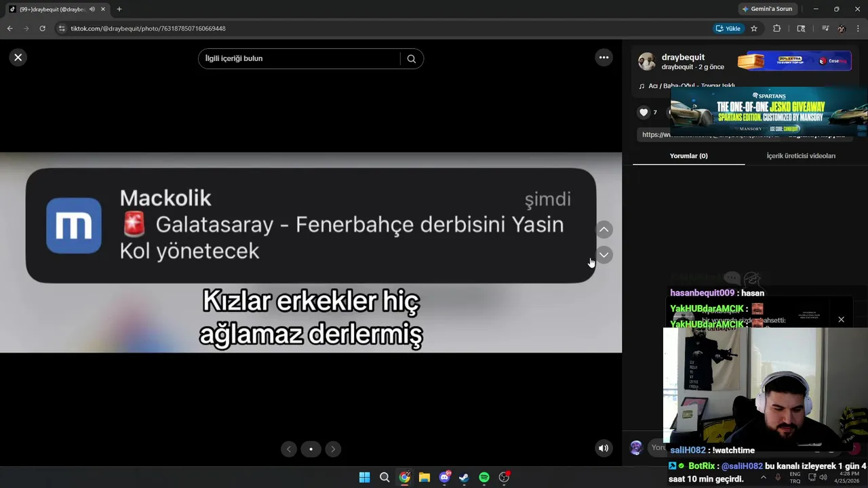
Task: Open the media controls icon
Action: [x=825, y=28]
